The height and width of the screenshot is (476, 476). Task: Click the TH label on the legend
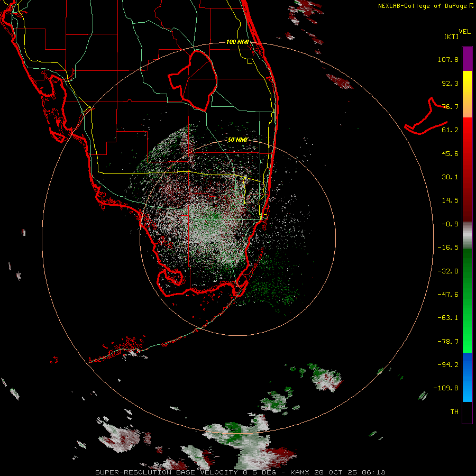(454, 411)
